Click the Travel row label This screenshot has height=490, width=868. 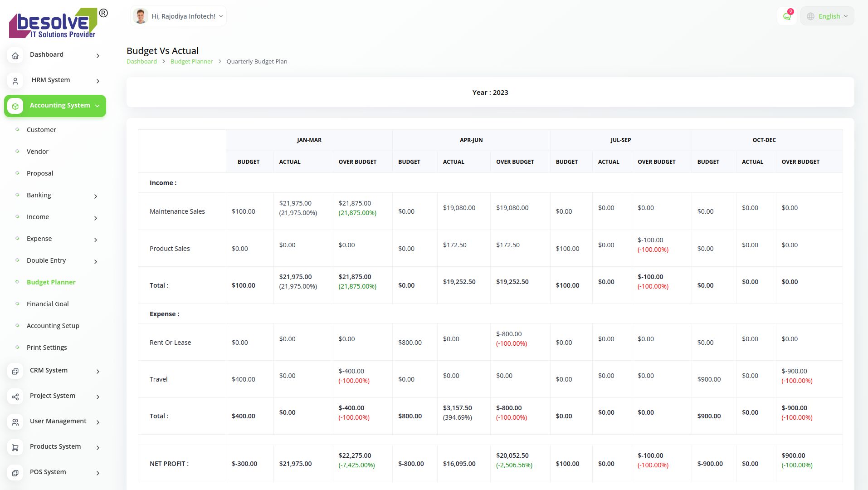click(158, 379)
